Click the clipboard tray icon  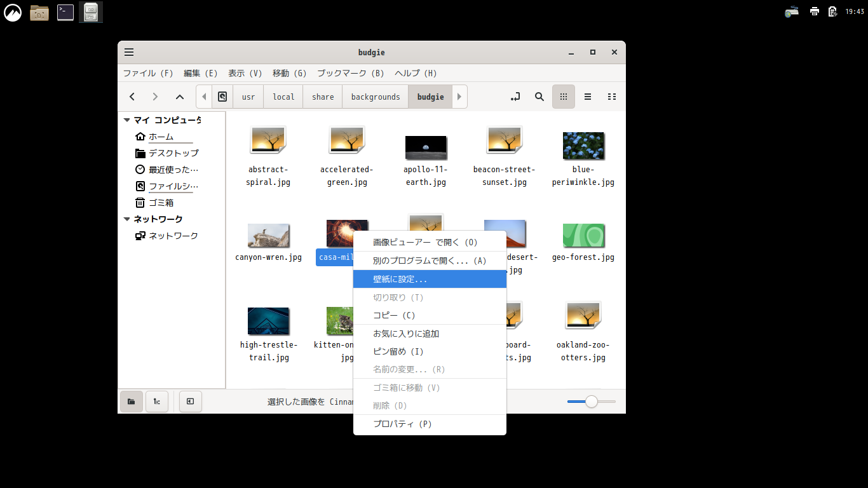832,11
